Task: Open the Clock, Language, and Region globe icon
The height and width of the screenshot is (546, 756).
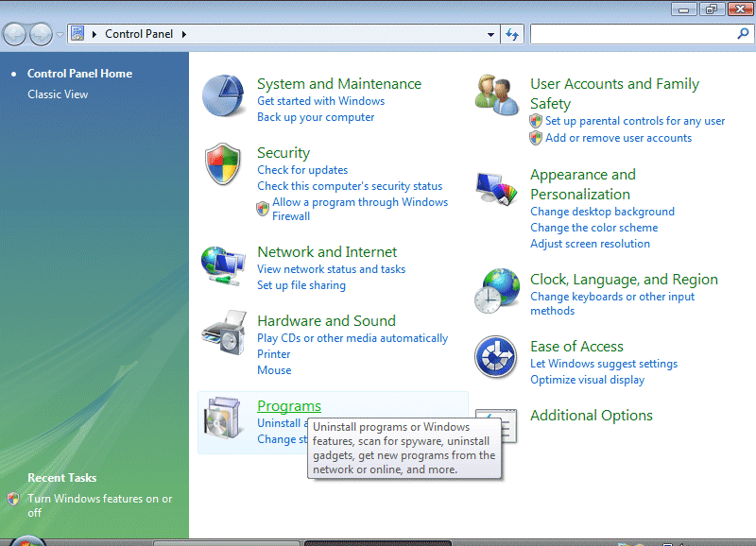Action: pyautogui.click(x=495, y=291)
